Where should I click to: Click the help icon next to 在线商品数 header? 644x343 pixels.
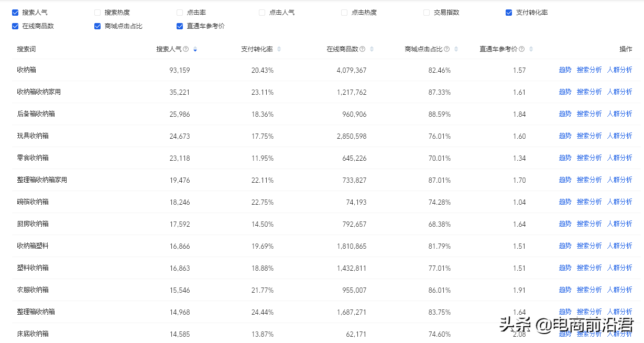pyautogui.click(x=363, y=49)
